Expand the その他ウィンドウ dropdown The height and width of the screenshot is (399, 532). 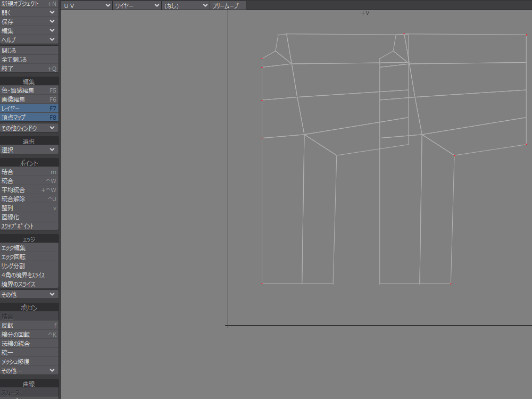[29, 128]
